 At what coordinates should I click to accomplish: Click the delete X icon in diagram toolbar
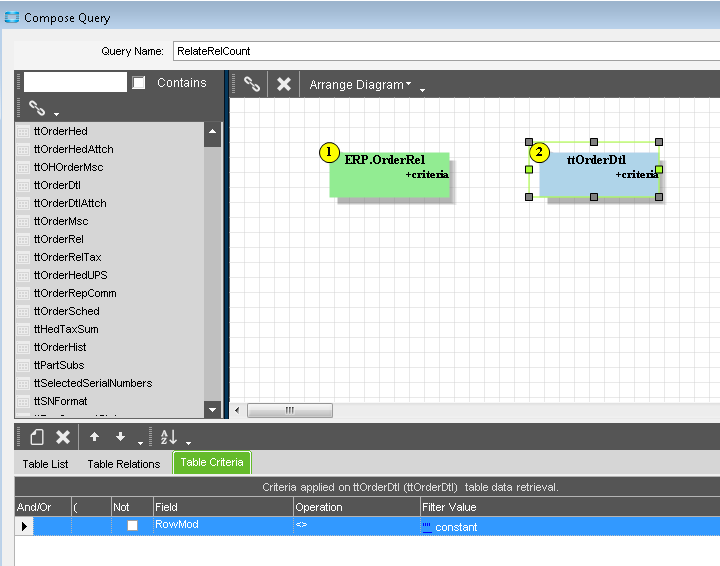point(284,84)
